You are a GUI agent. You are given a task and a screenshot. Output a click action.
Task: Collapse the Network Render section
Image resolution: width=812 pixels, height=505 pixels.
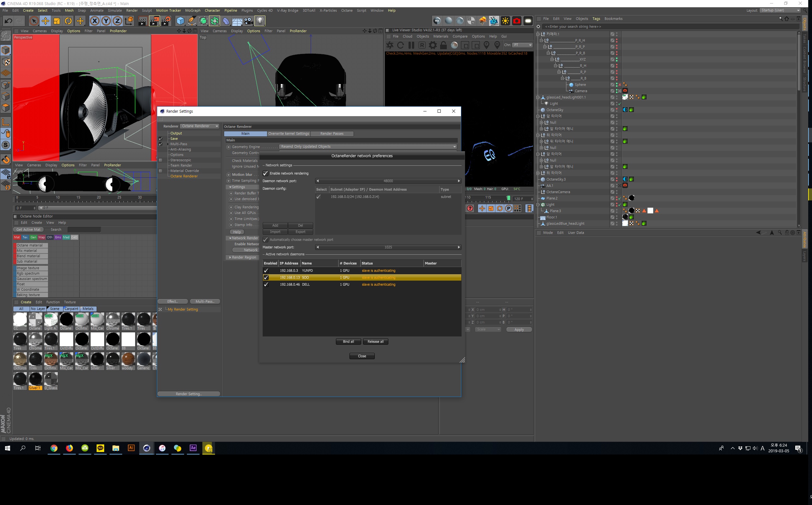(x=230, y=238)
